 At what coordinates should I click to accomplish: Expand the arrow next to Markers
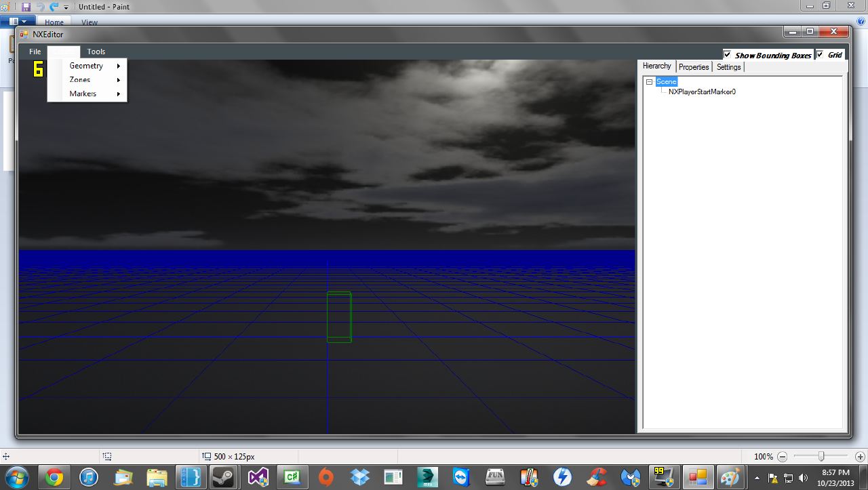tap(119, 94)
